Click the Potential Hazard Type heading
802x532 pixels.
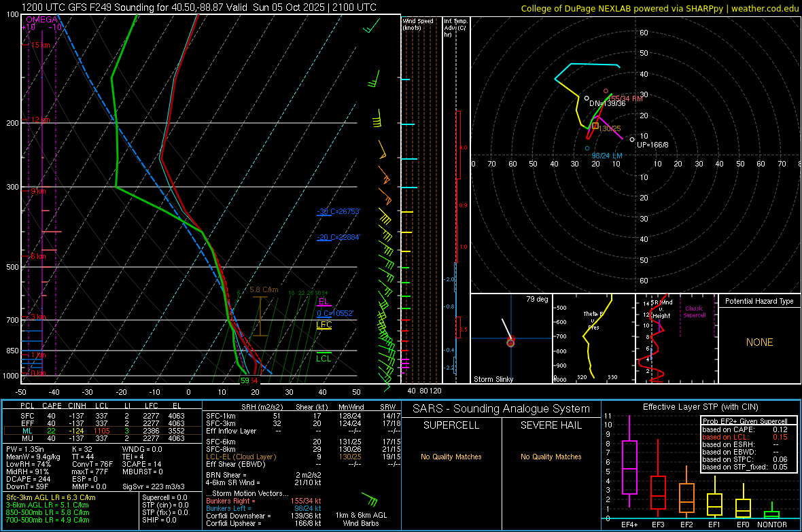point(759,301)
